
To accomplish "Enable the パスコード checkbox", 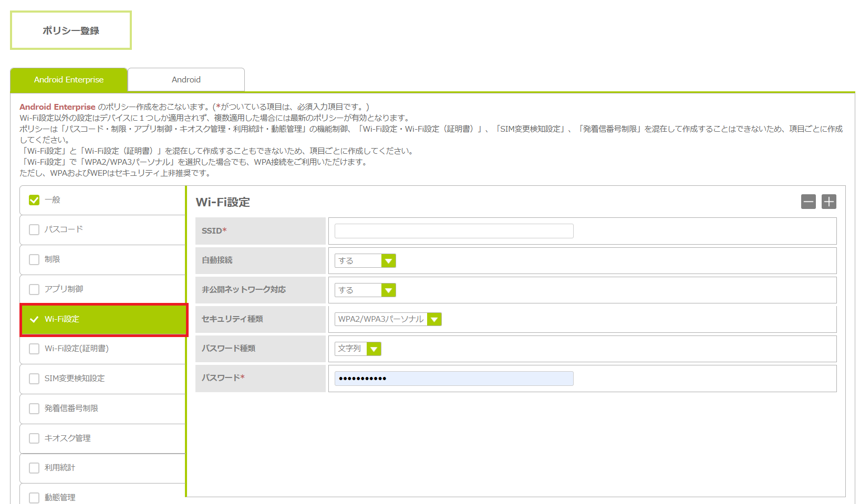I will 34,230.
